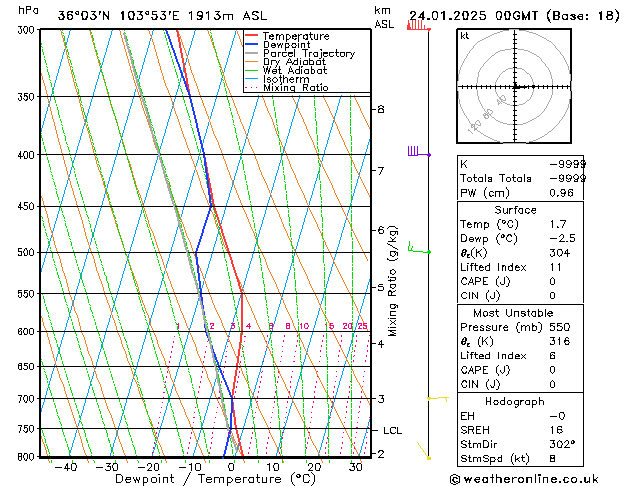Select the 'Isotherm' legend label
This screenshot has width=629, height=486.
(286, 79)
